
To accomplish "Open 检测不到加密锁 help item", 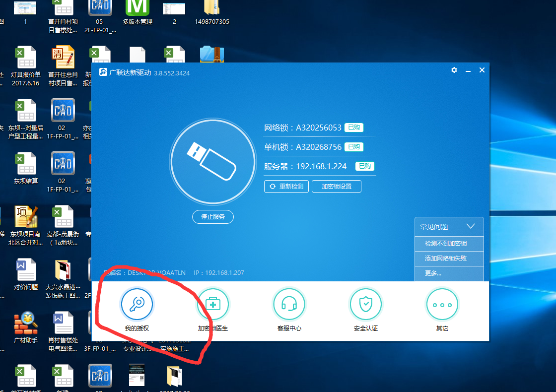I will pos(449,244).
